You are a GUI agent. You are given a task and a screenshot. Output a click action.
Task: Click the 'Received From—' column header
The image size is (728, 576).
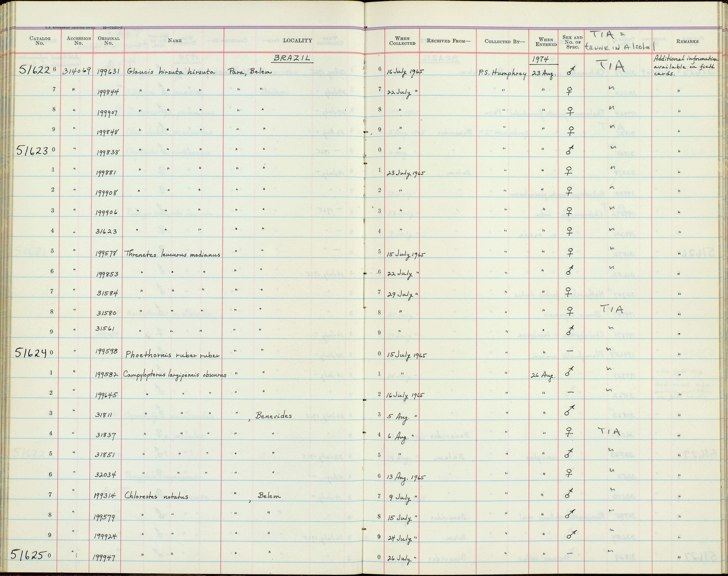[x=448, y=41]
